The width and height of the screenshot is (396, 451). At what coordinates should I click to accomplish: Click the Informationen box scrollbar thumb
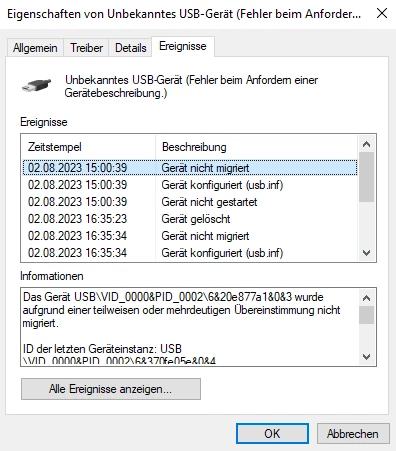367,315
